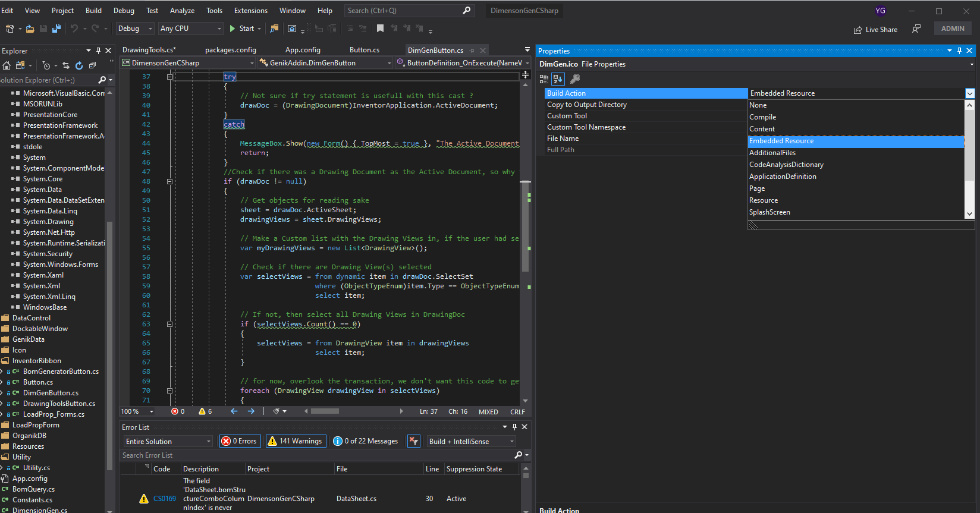Click the editor error count indicator
Screen dimensions: 980x513
point(178,411)
